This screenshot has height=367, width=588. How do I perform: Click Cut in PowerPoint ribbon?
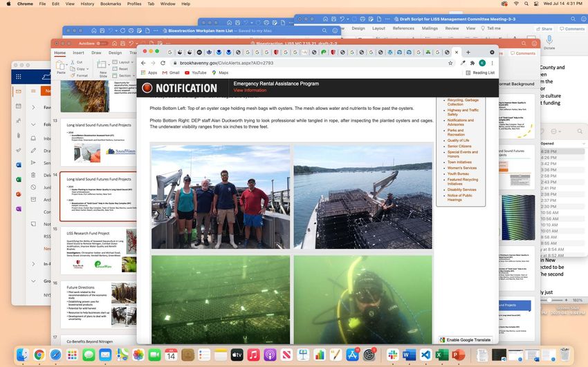pos(77,62)
